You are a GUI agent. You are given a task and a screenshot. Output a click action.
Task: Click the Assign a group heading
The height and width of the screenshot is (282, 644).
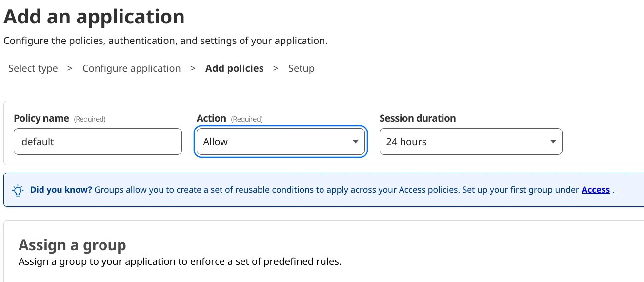coord(72,245)
